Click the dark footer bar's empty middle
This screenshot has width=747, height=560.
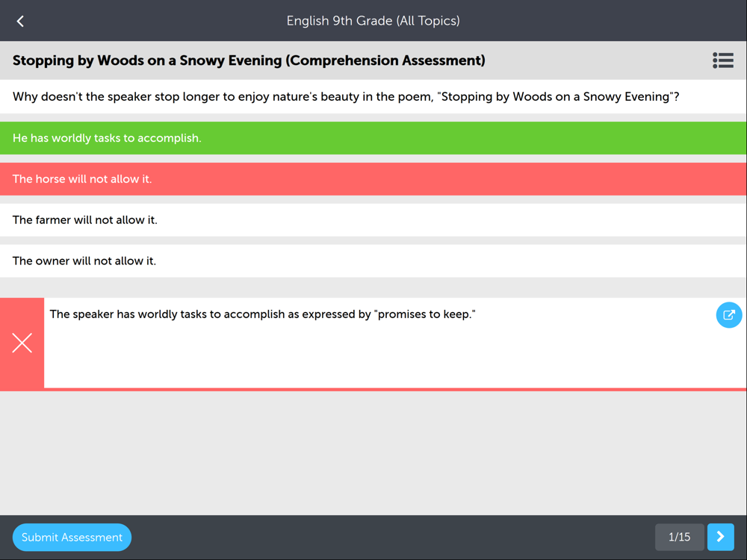[x=391, y=537]
